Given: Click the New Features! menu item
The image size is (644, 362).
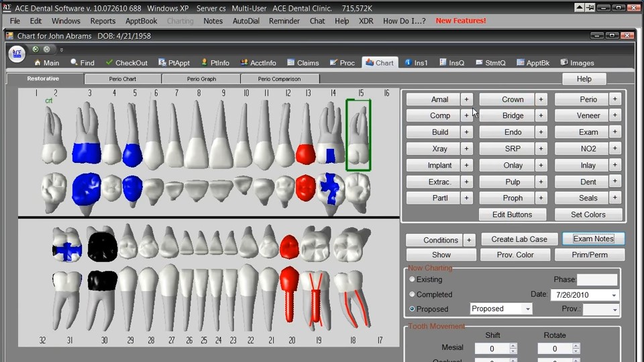Looking at the screenshot, I should point(460,21).
